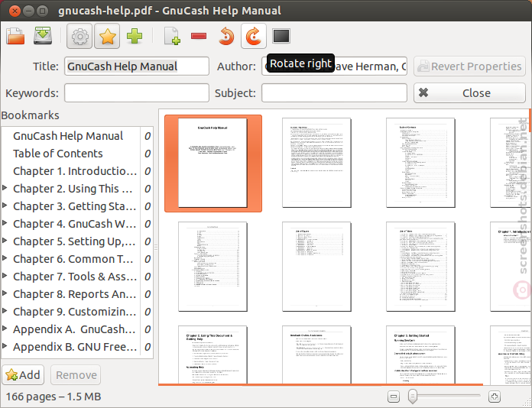Zoom in thumbnails with plus icon
Viewport: 532px width, 408px height.
(495, 397)
